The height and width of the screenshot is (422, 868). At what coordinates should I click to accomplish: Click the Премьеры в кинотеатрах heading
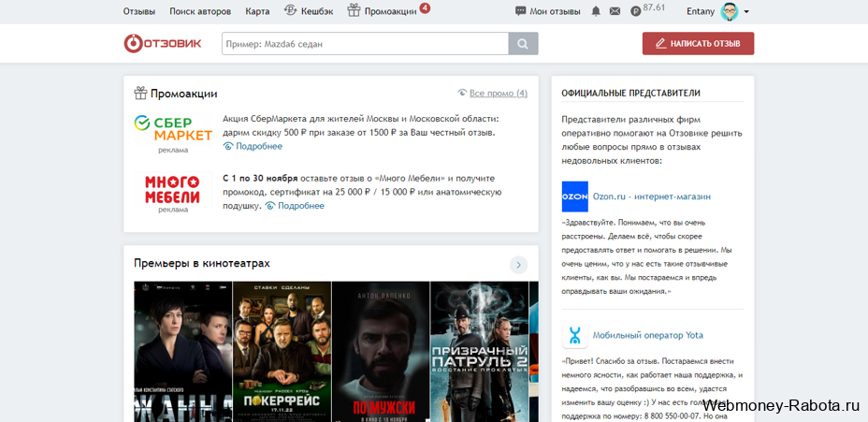click(202, 263)
